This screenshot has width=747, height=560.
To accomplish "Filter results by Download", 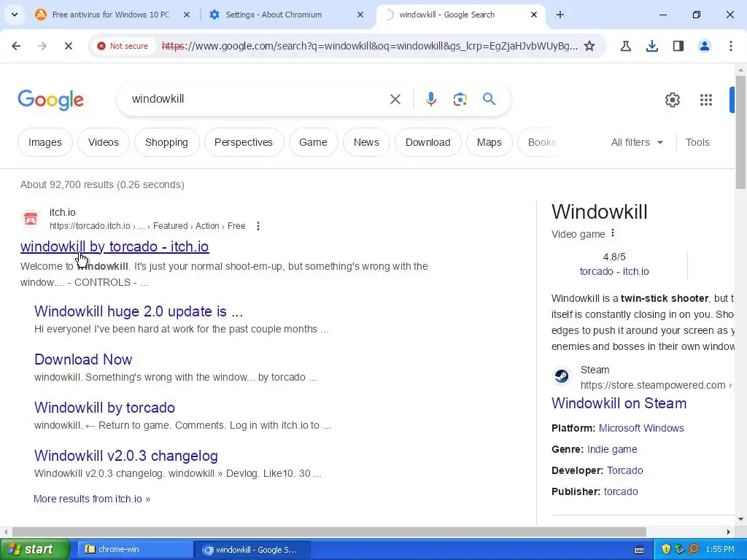I will [x=427, y=142].
